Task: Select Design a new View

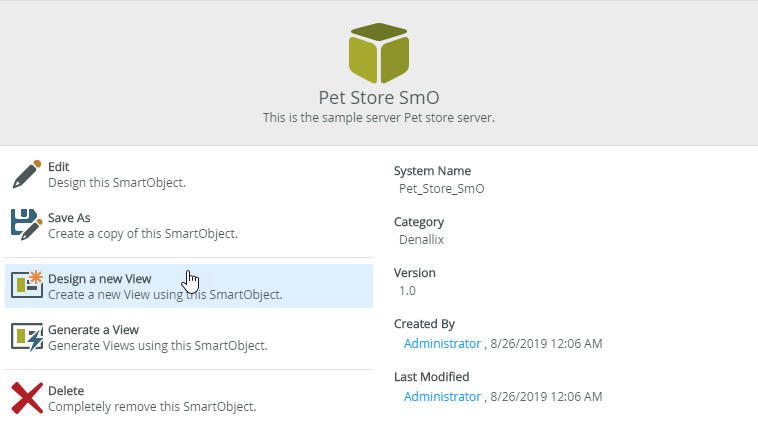Action: (100, 279)
